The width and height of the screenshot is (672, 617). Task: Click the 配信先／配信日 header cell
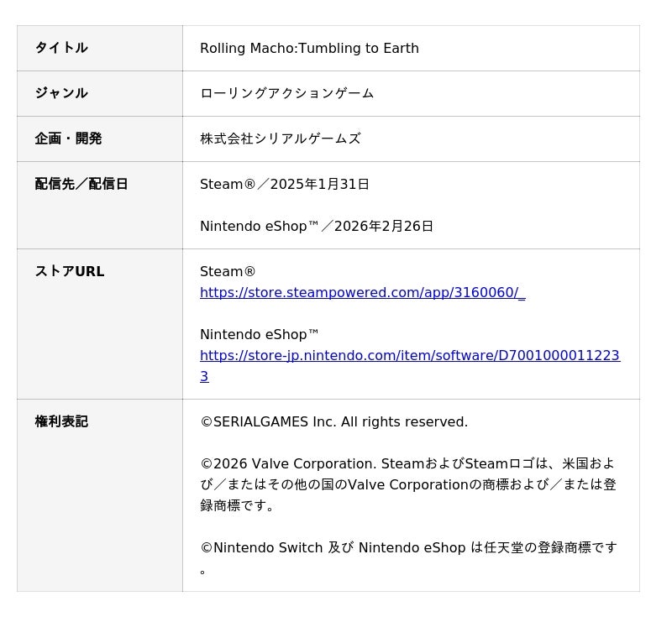tap(100, 206)
